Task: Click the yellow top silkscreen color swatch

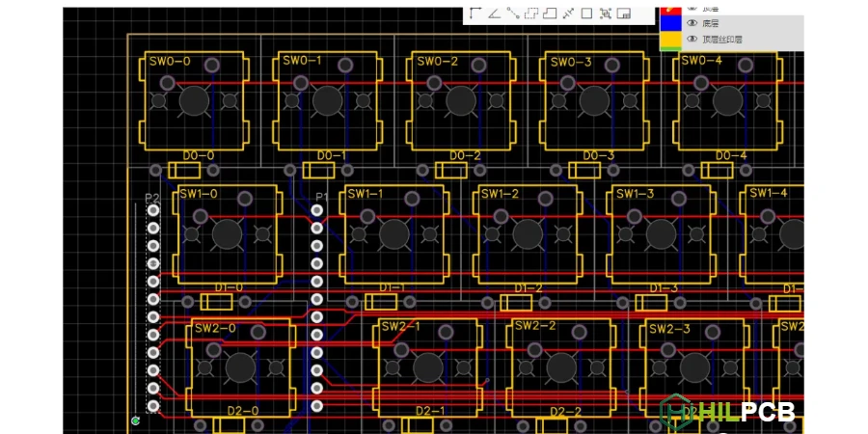Action: tap(670, 39)
